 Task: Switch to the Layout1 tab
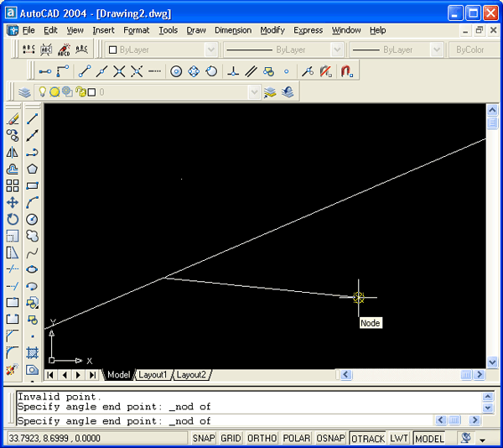(x=153, y=374)
